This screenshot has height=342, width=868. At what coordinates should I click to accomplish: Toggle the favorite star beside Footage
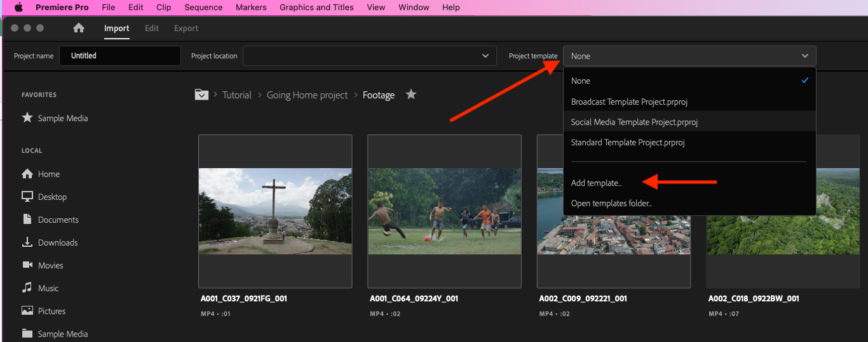tap(411, 95)
